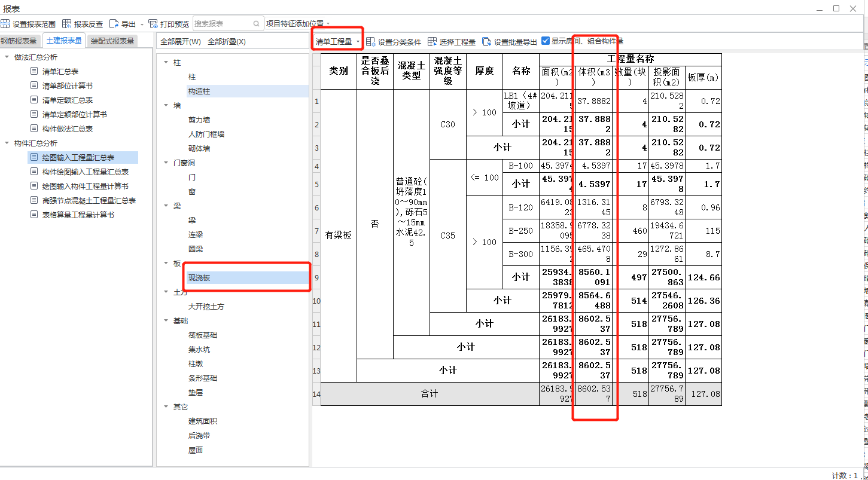Select 连梁 in the component tree

(x=196, y=235)
